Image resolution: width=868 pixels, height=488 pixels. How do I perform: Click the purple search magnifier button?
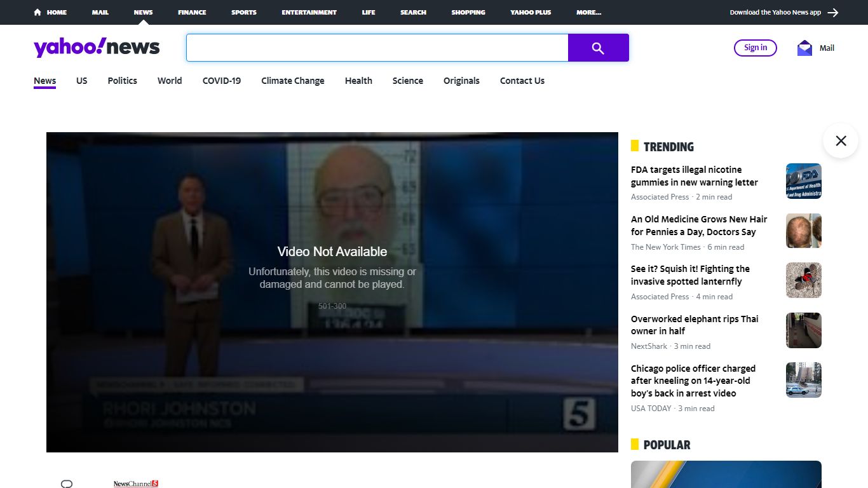tap(598, 48)
